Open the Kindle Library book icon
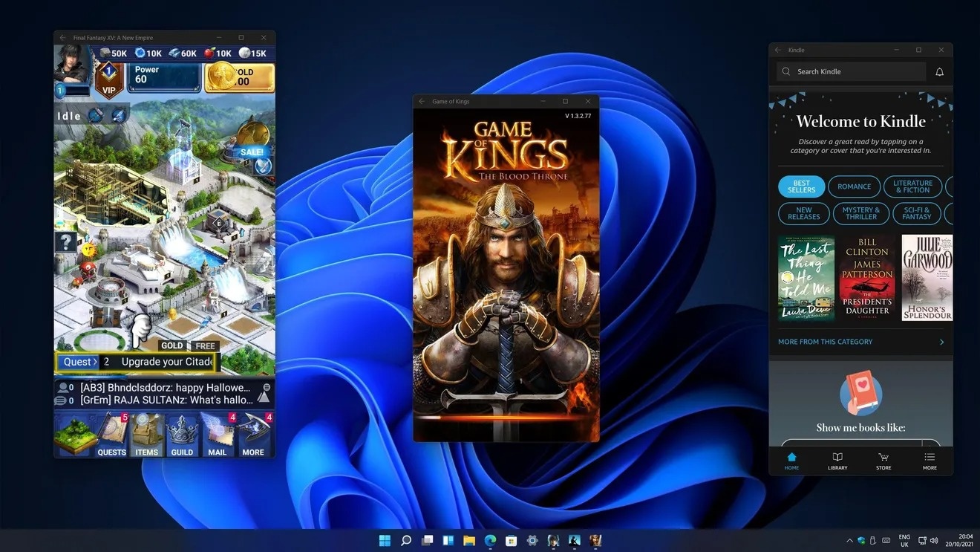Viewport: 980px width, 552px height. pyautogui.click(x=837, y=459)
